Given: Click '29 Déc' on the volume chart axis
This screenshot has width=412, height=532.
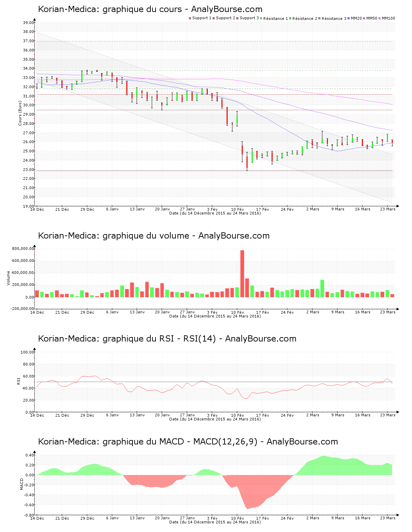Looking at the screenshot, I should click(87, 312).
